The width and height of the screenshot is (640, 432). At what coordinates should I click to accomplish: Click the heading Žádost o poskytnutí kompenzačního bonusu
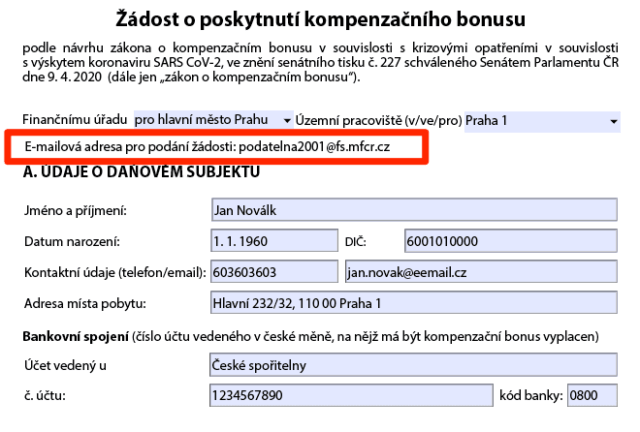320,19
